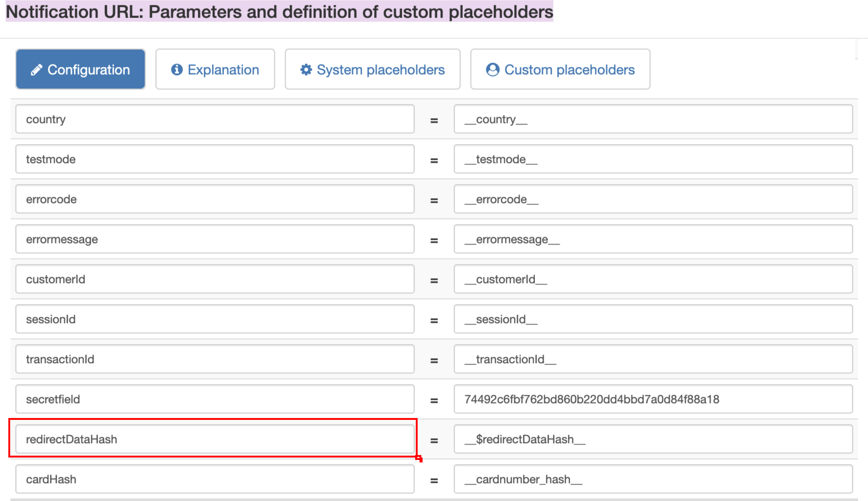Click the __errorcode__ value field
Viewport: 868px width, 501px height.
point(653,199)
